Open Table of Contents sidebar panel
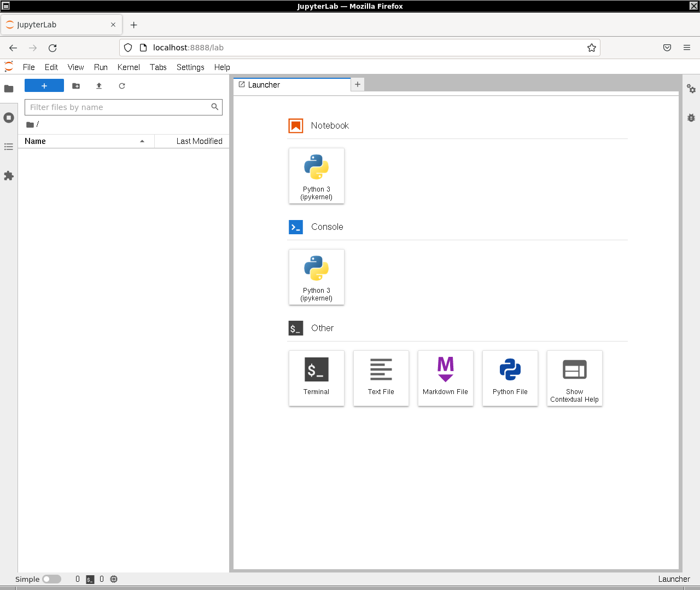The image size is (700, 590). tap(9, 147)
